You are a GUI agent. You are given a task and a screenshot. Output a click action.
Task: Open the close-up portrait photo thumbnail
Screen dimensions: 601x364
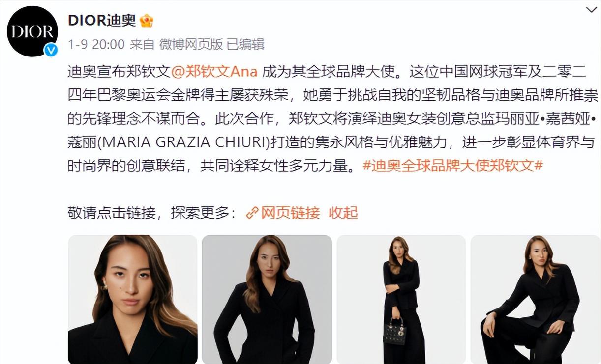(133, 300)
